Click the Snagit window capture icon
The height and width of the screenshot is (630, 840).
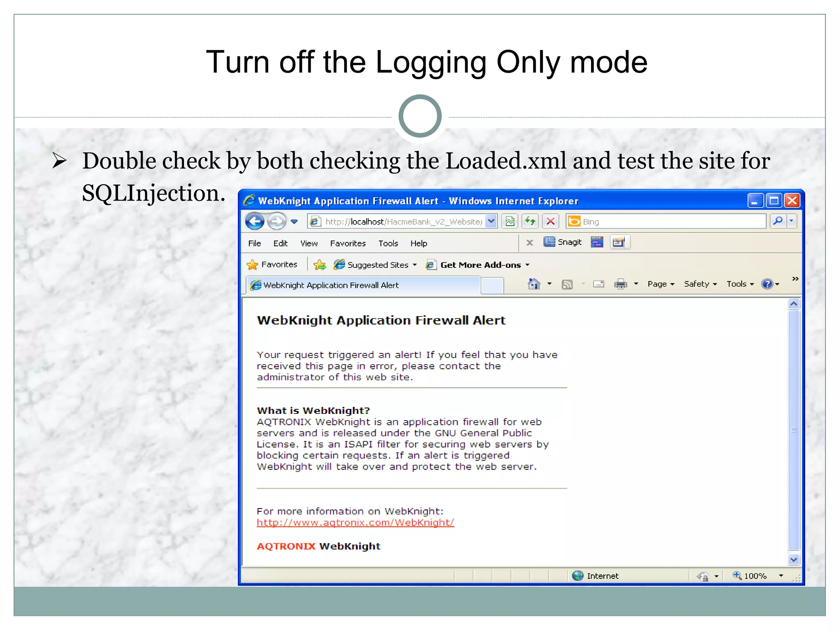[597, 242]
